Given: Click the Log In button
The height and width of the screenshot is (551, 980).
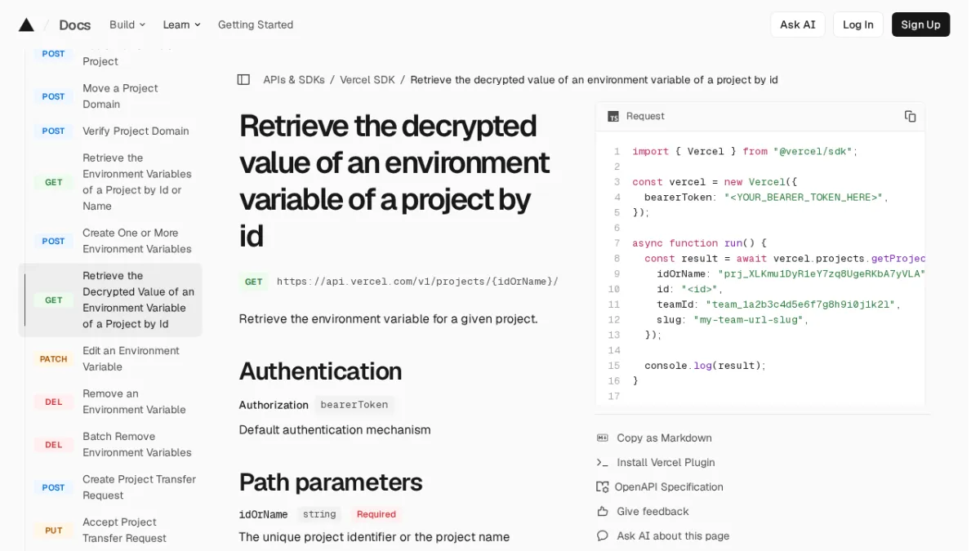Looking at the screenshot, I should pyautogui.click(x=857, y=24).
